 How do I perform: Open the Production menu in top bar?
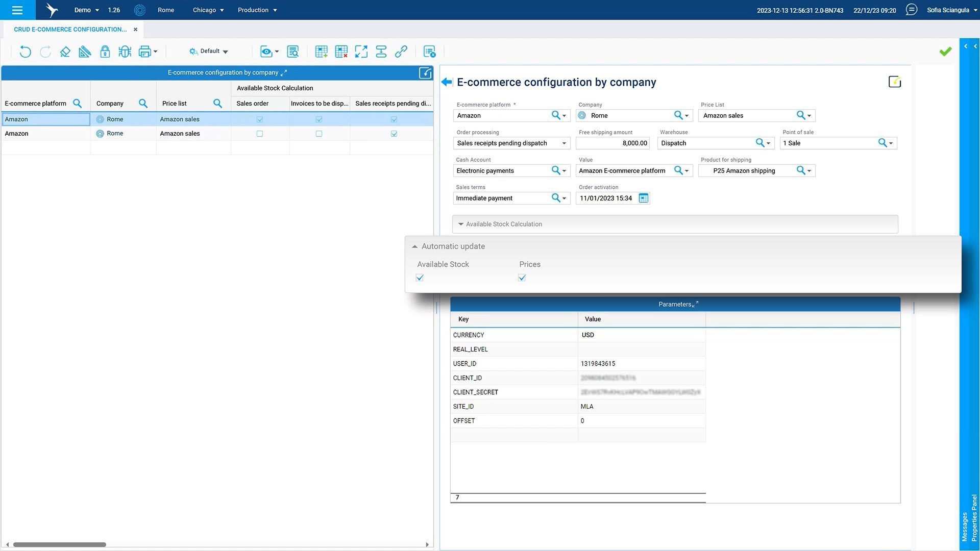click(257, 10)
